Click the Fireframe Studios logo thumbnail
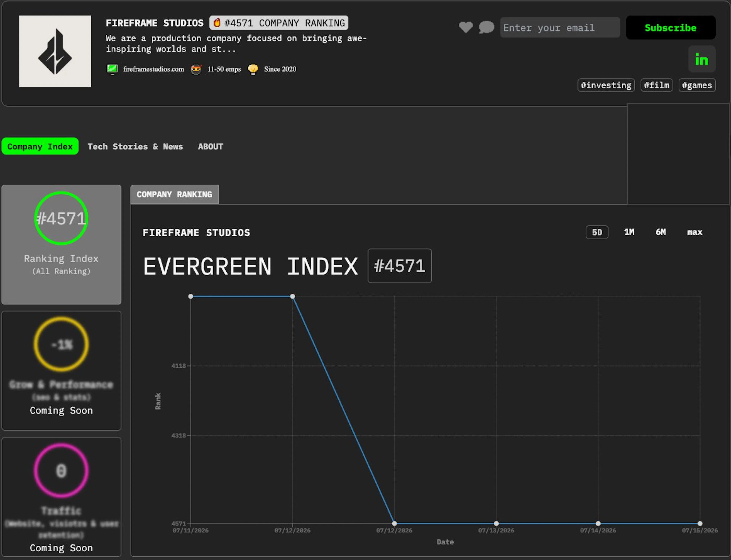The width and height of the screenshot is (731, 560). [55, 51]
